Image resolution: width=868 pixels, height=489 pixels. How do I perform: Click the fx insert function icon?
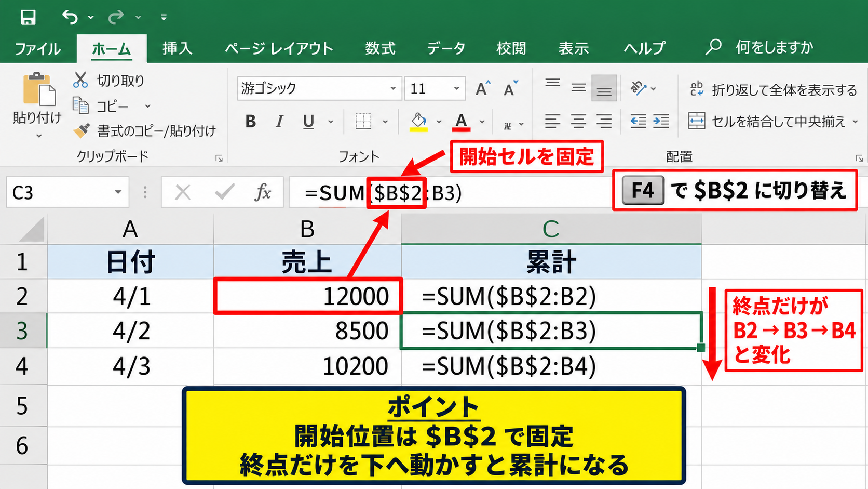(x=263, y=193)
